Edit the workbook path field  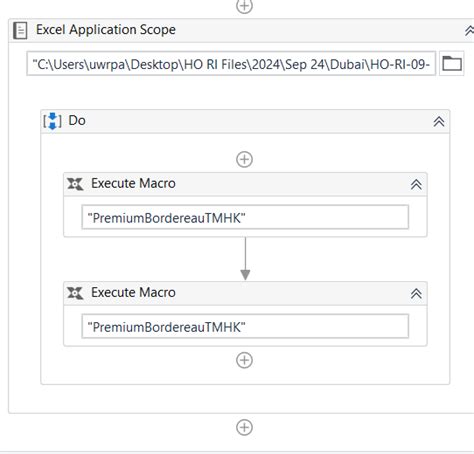[231, 63]
